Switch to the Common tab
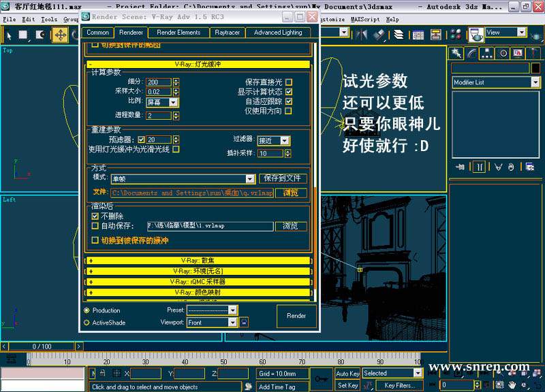 (97, 32)
